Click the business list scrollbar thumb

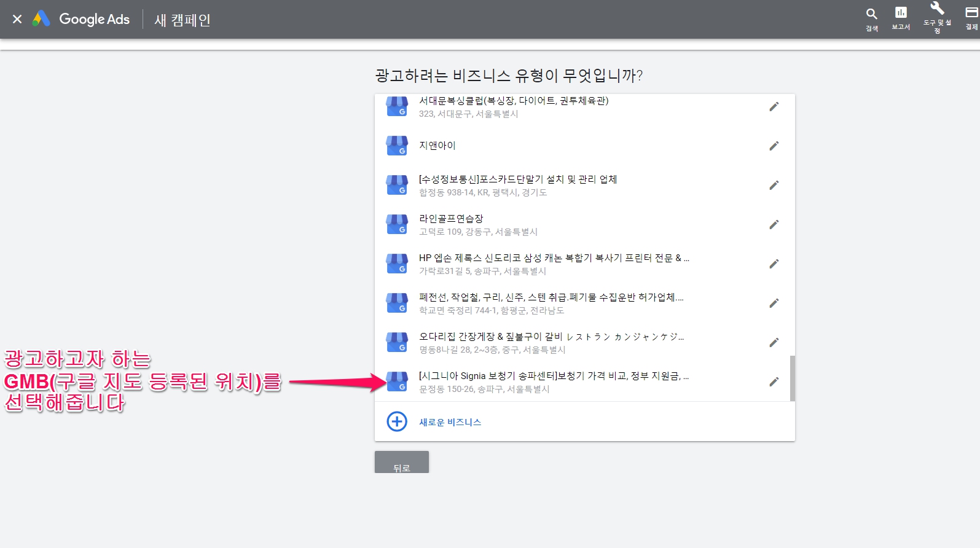792,378
